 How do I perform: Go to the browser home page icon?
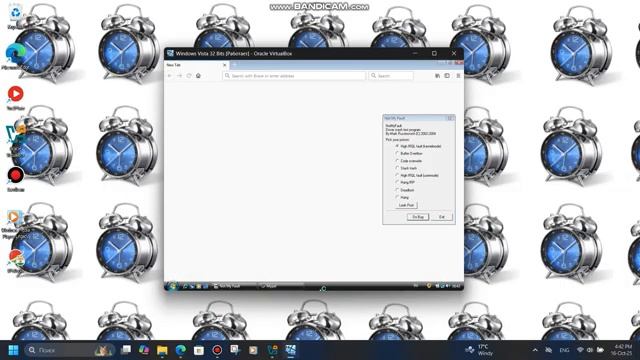(198, 76)
